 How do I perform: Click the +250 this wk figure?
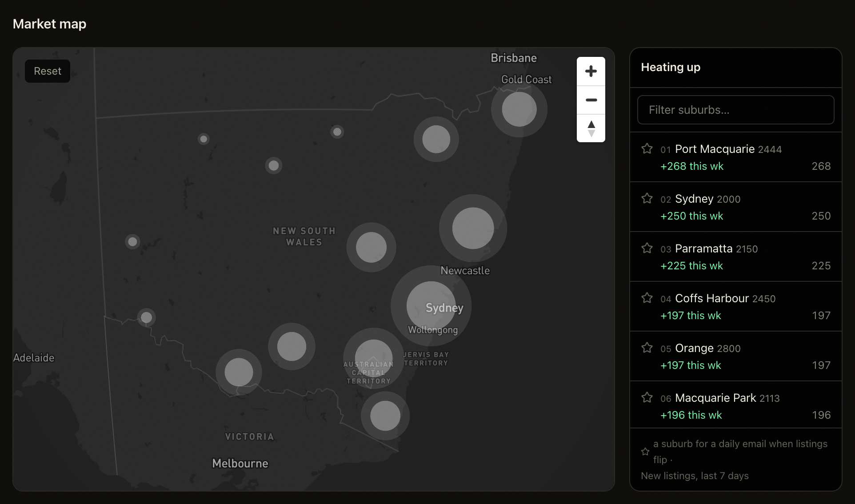pos(692,216)
